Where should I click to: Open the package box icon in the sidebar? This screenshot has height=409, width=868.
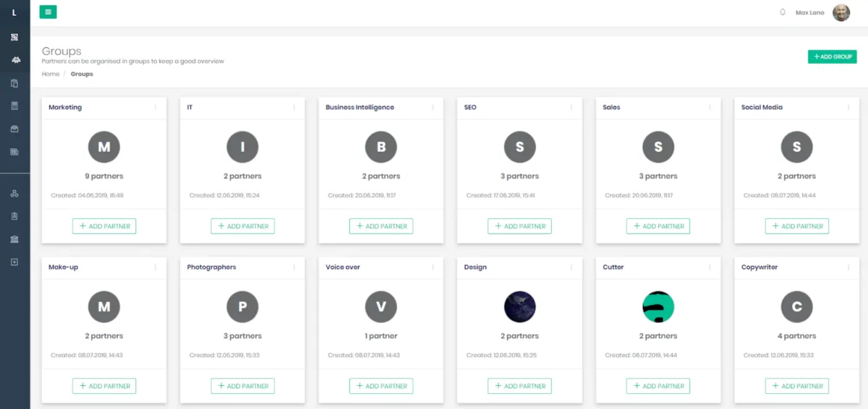(14, 129)
